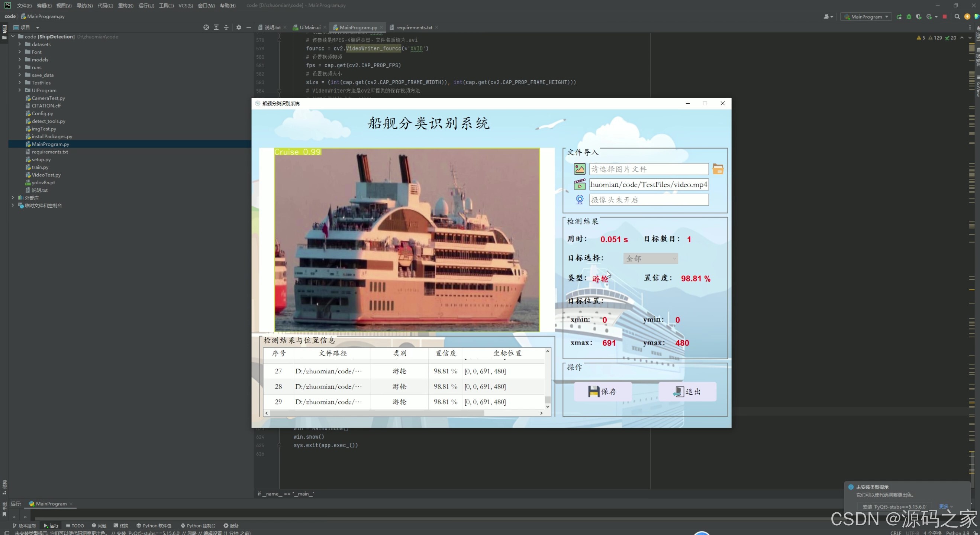Screen dimensions: 980x535
Task: Click the 类别 column header
Action: click(x=399, y=353)
